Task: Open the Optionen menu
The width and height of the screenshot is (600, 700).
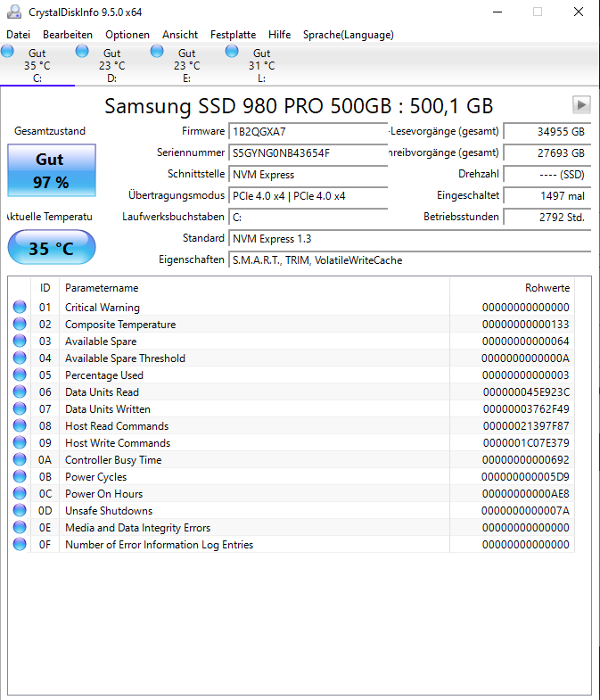Action: 127,35
